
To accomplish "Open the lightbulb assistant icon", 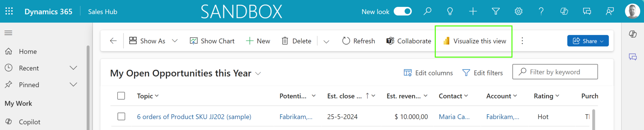I will pos(450,12).
